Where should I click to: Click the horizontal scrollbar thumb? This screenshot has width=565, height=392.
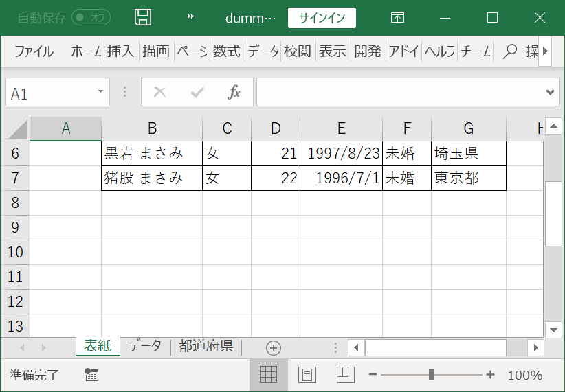[436, 348]
